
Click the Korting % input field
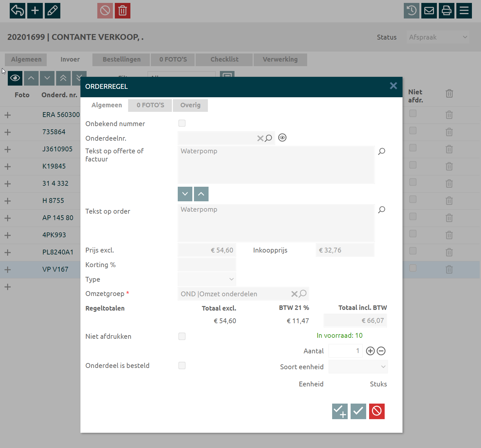207,265
